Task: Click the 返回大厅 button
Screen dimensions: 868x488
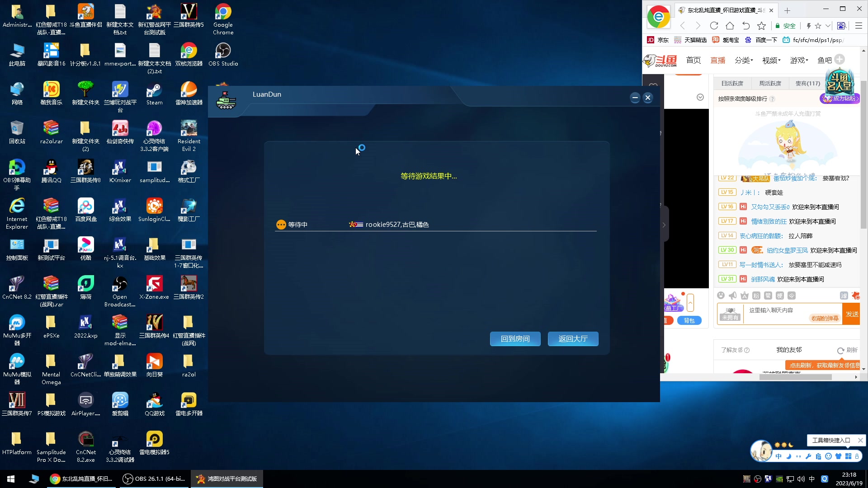Action: 573,339
